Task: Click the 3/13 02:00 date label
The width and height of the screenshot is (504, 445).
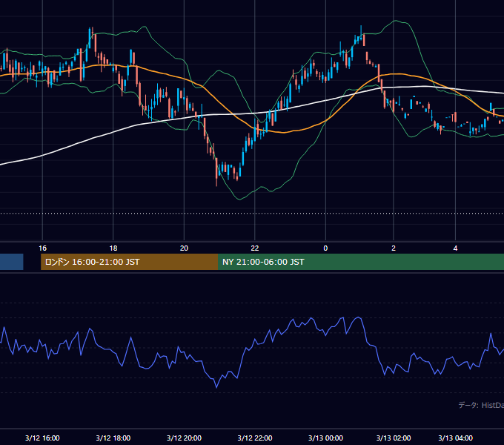Action: (x=394, y=438)
